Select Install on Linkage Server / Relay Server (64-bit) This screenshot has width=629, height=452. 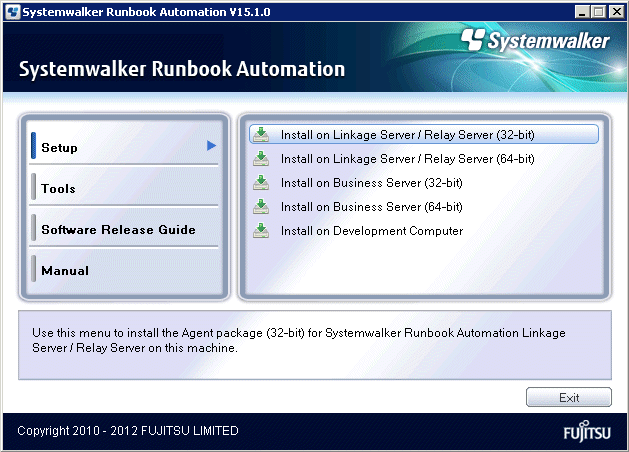point(407,158)
